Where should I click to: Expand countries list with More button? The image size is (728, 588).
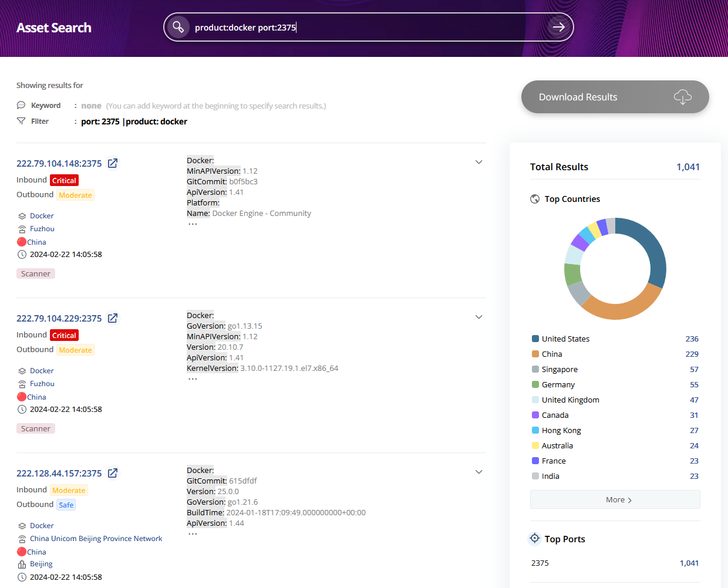pyautogui.click(x=615, y=499)
